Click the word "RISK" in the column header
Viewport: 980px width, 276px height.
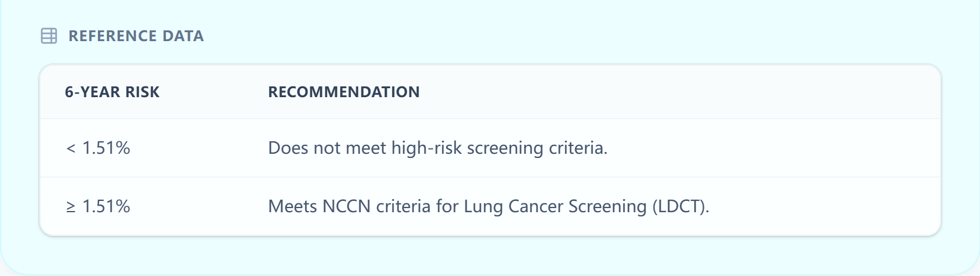click(143, 92)
